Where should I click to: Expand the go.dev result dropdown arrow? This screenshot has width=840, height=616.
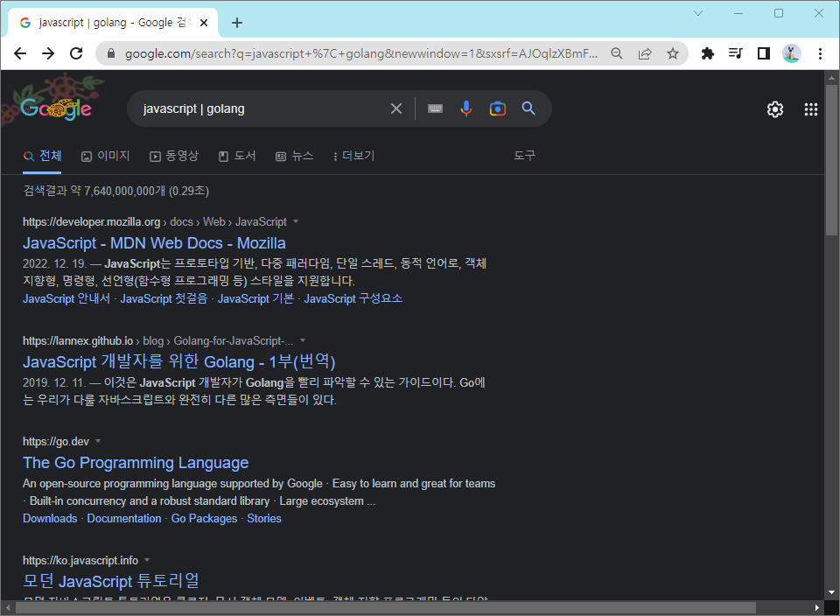(x=98, y=441)
